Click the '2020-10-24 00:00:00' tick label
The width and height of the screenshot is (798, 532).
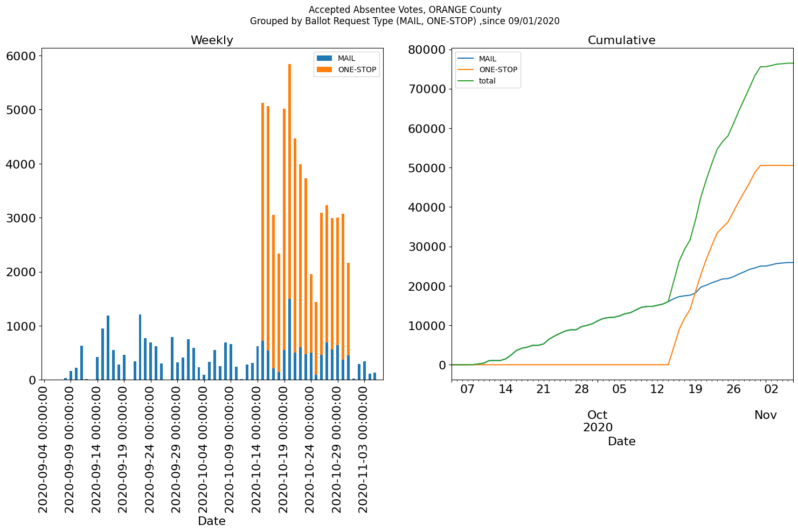tap(310, 450)
